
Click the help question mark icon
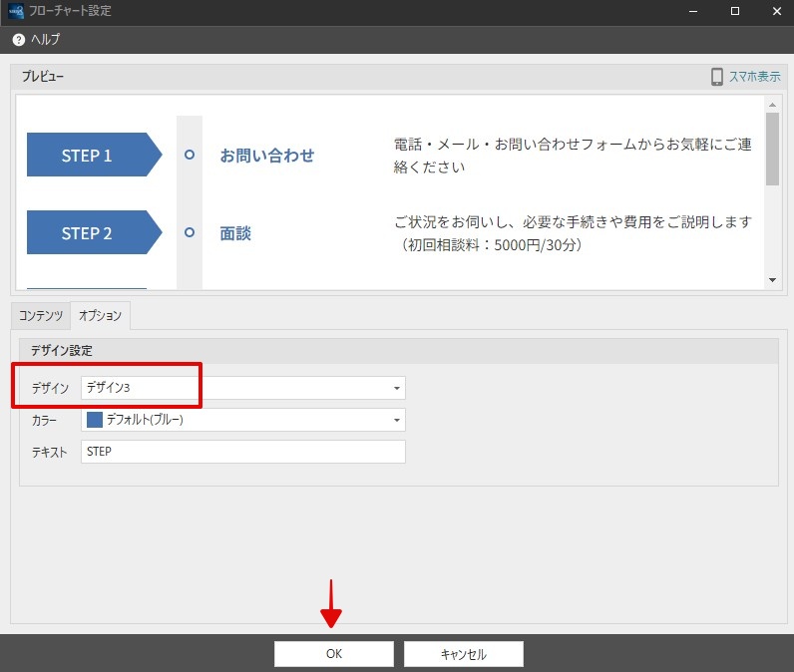pyautogui.click(x=19, y=40)
